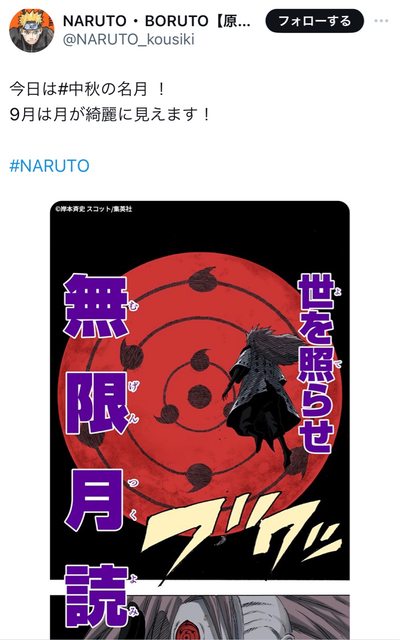The width and height of the screenshot is (400, 640).
Task: Click the purple 無 character in the image
Action: point(97,306)
